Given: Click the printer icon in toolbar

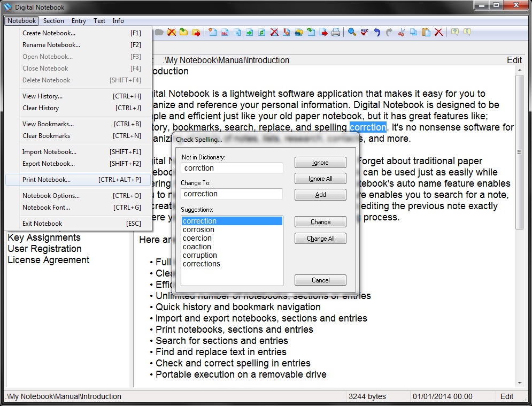Looking at the screenshot, I should (336, 32).
